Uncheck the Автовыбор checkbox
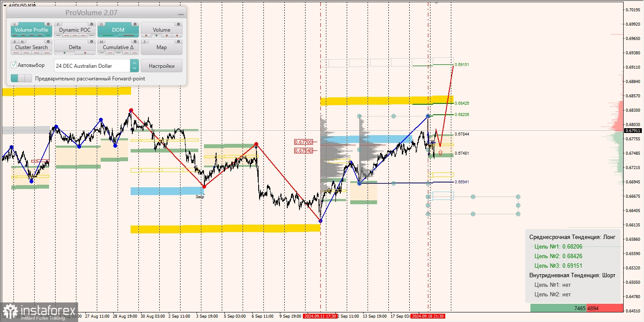This screenshot has height=322, width=644. 14,65
